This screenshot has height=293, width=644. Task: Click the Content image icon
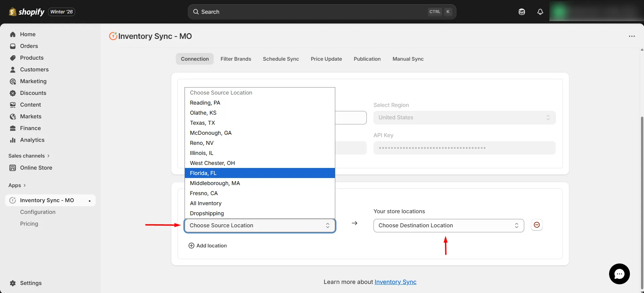point(13,105)
